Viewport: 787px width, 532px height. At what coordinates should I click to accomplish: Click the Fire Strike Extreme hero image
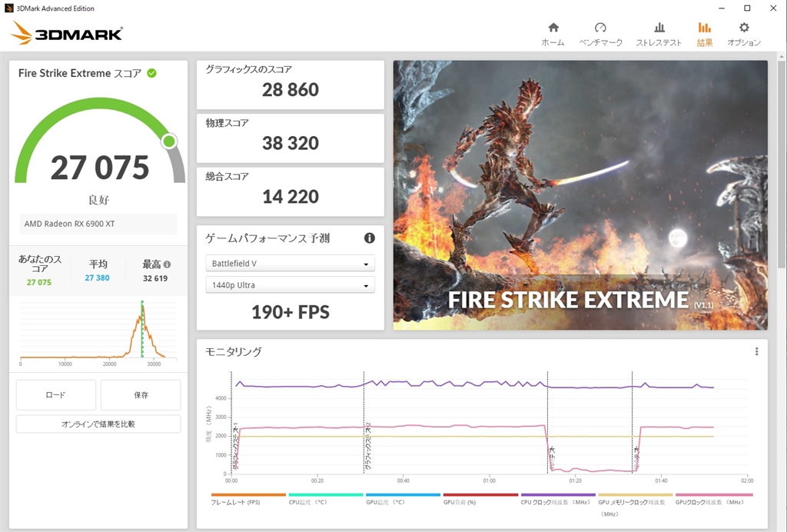click(x=580, y=195)
